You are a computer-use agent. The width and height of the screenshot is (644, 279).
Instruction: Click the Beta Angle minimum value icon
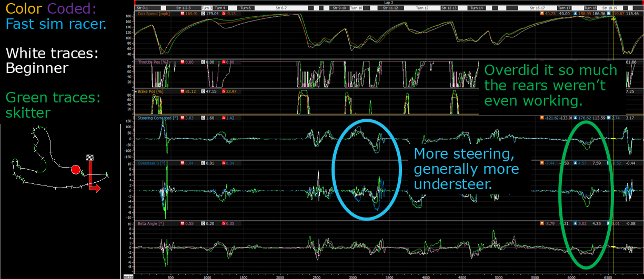point(543,223)
